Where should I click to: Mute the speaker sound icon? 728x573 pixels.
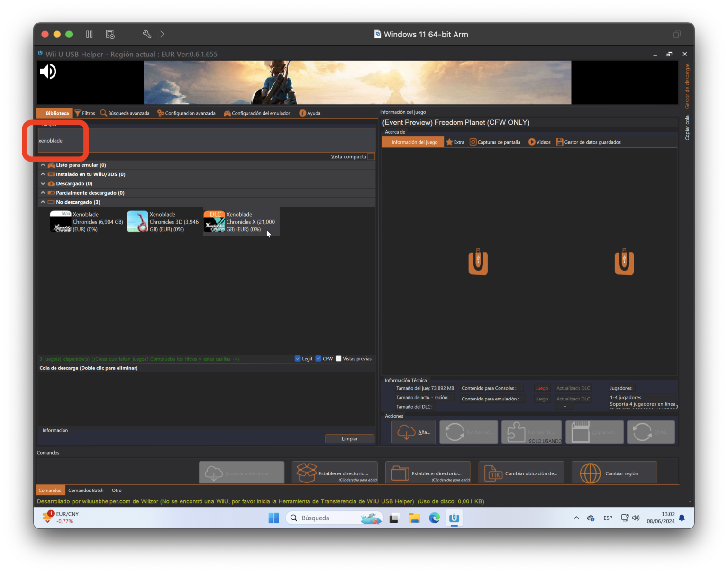[x=48, y=72]
